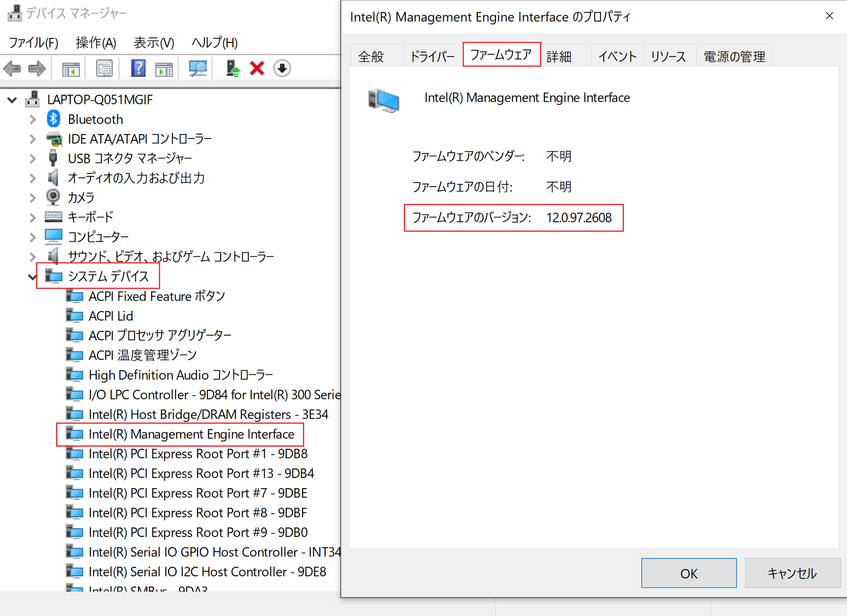Close the properties dialog with X
847x616 pixels.
click(x=829, y=16)
